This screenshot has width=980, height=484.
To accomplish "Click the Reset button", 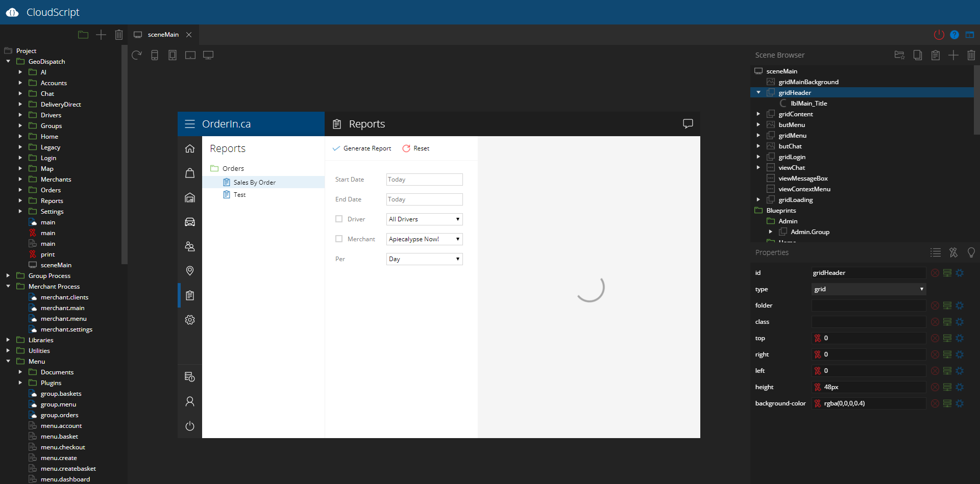I will [x=416, y=148].
